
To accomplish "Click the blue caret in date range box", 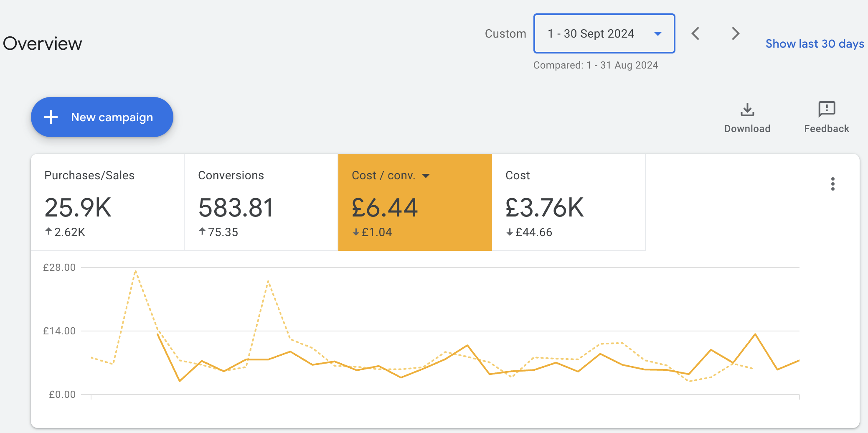I will coord(658,34).
